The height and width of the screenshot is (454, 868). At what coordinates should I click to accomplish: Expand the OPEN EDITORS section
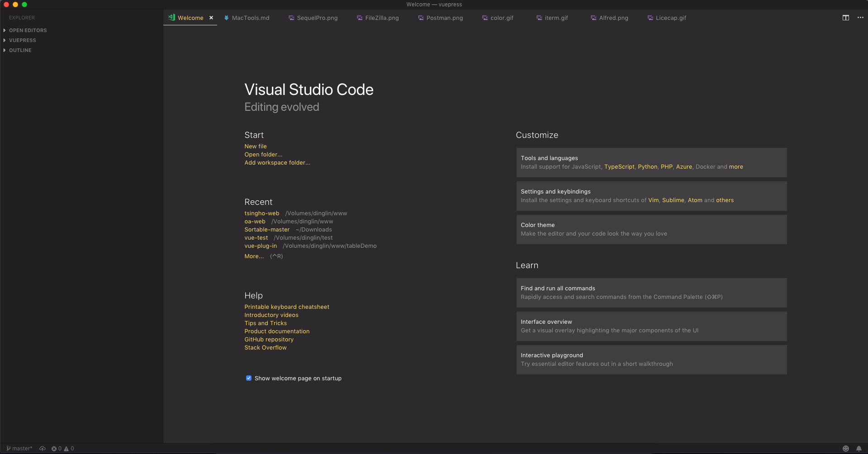click(x=28, y=30)
